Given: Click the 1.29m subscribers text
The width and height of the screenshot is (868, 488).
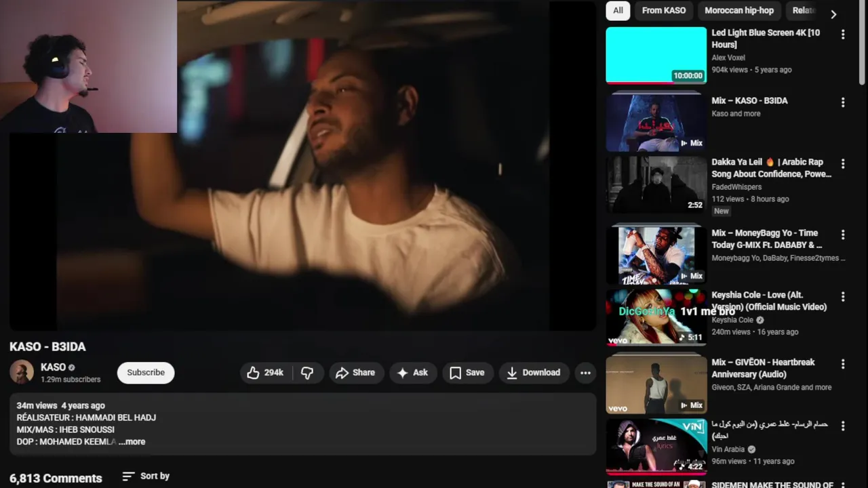Looking at the screenshot, I should click(x=71, y=380).
